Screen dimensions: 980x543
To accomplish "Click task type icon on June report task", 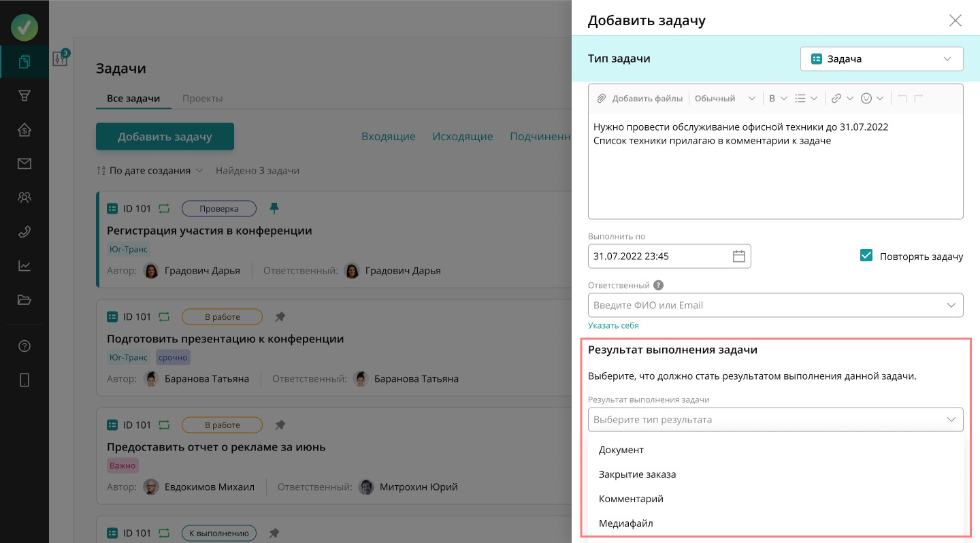I will coord(112,425).
